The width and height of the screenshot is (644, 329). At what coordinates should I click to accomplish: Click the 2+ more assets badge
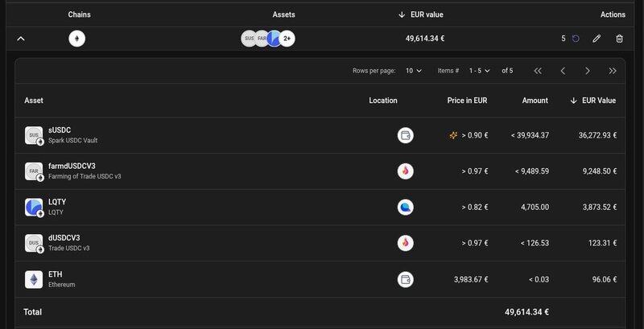pos(287,39)
